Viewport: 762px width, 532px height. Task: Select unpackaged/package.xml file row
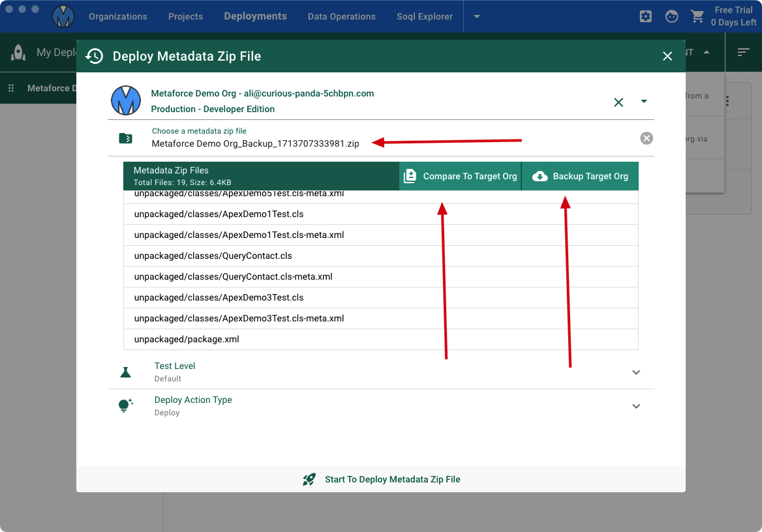381,340
